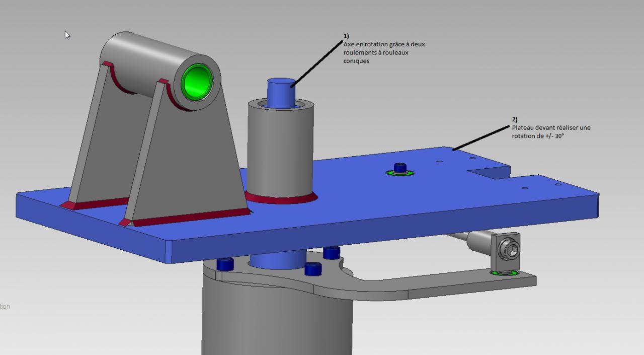The image size is (644, 355).
Task: Click the blue rotating shaft top
Action: [281, 92]
